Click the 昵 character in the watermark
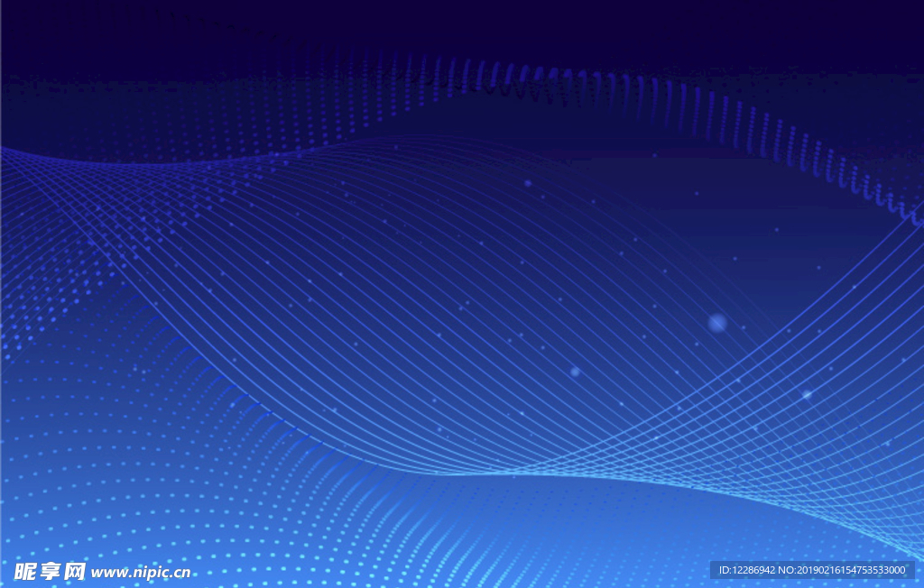924x588 pixels. (25, 572)
